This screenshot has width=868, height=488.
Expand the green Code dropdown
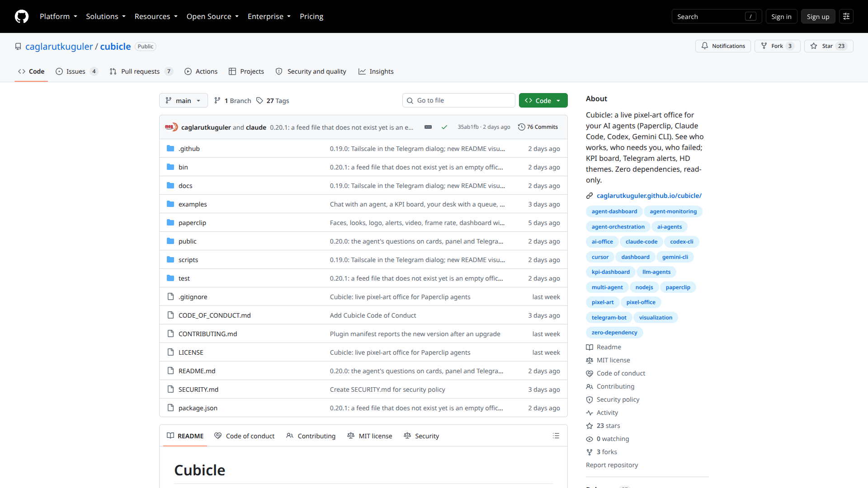point(543,100)
